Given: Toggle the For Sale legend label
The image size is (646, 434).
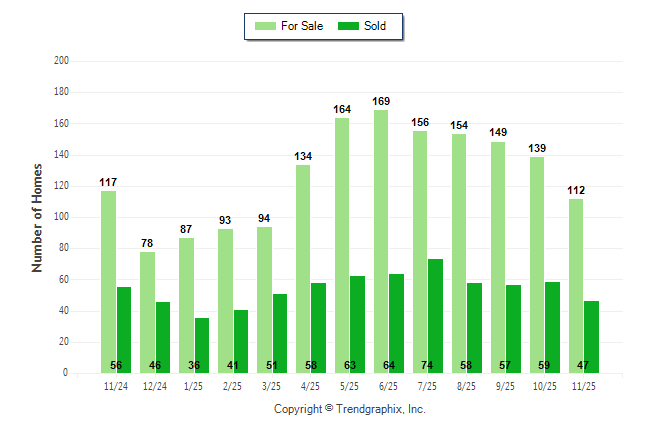Looking at the screenshot, I should coord(304,26).
